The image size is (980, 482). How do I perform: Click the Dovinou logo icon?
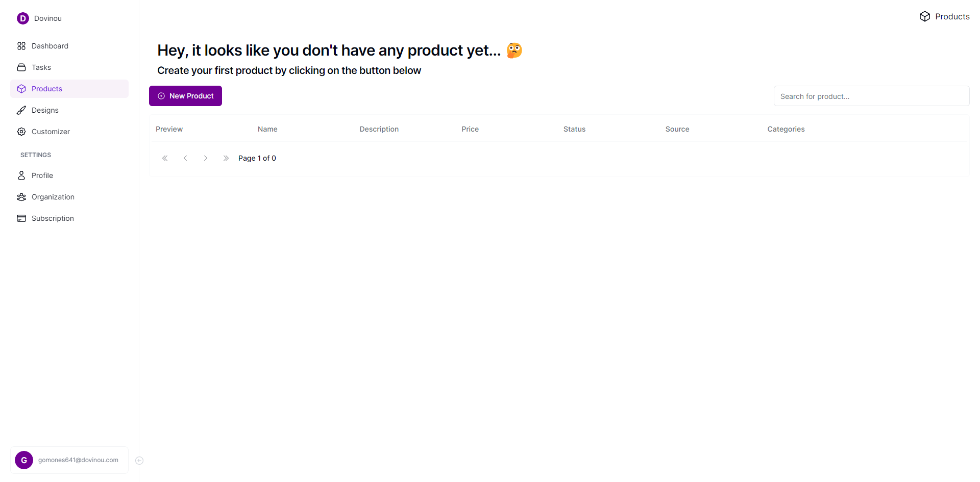click(23, 18)
